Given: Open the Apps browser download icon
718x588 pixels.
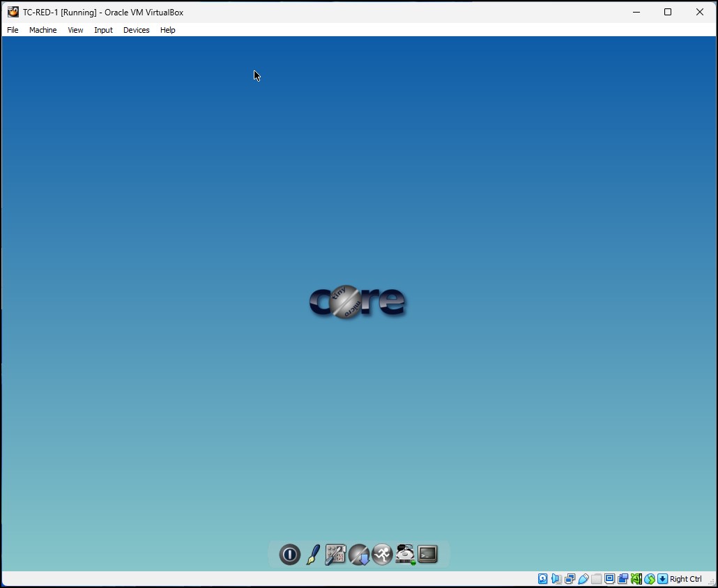Looking at the screenshot, I should pyautogui.click(x=359, y=555).
